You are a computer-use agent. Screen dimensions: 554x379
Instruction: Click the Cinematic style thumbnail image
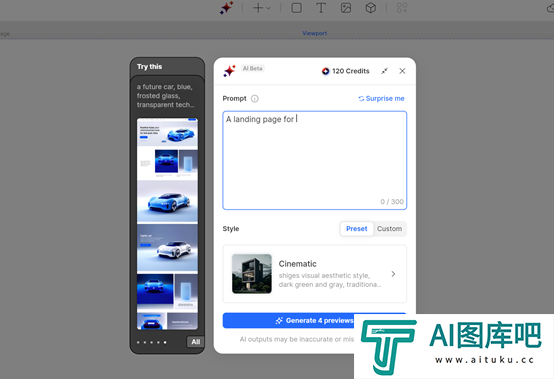[x=252, y=274]
